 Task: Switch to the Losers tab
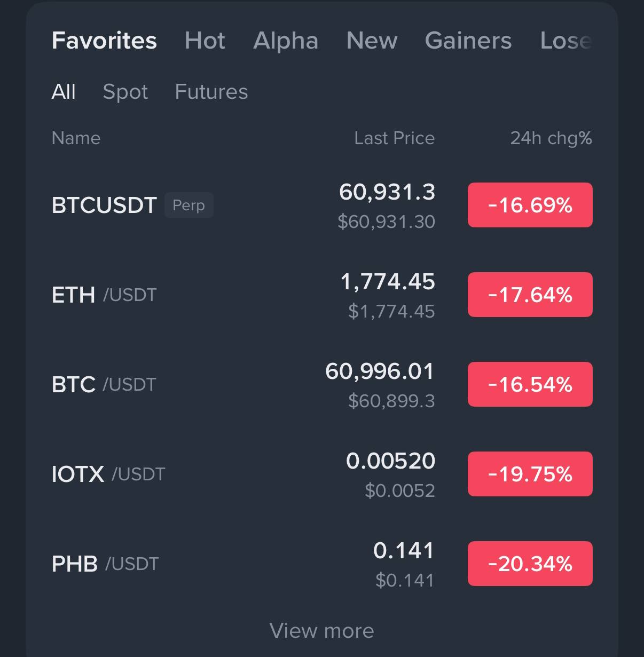566,41
